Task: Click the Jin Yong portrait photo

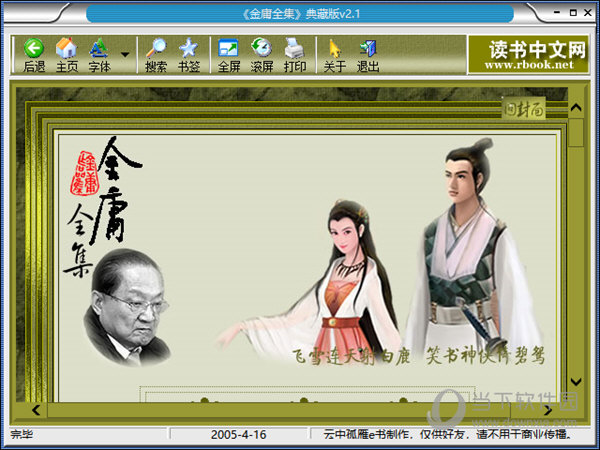Action: pyautogui.click(x=126, y=308)
